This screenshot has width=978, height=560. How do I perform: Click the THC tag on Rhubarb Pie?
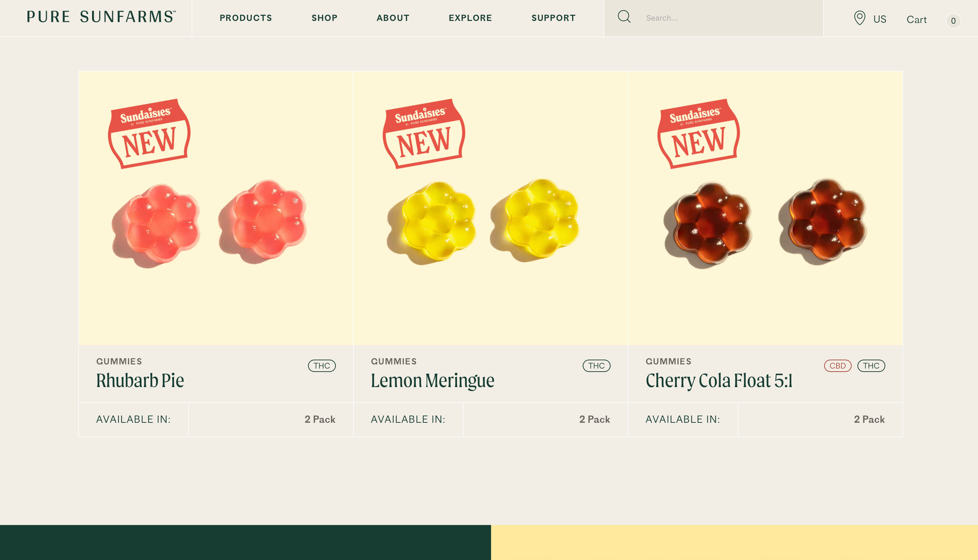coord(322,366)
